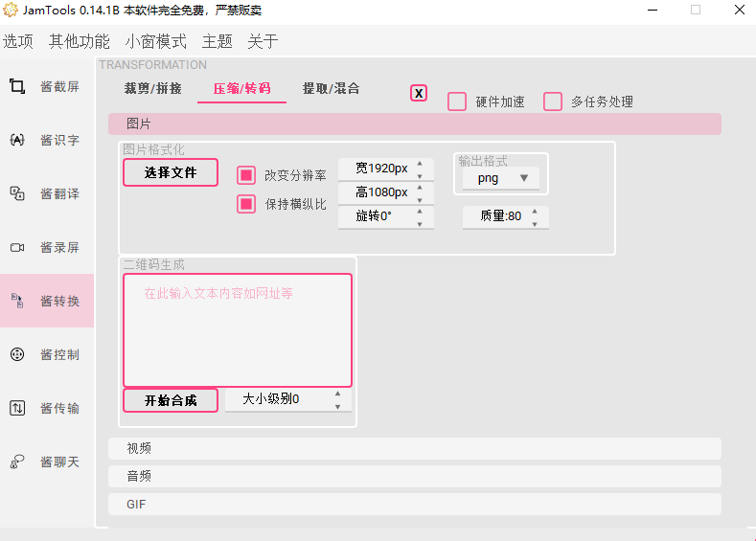
Task: Click the 旋转0° rotation field
Action: [386, 217]
